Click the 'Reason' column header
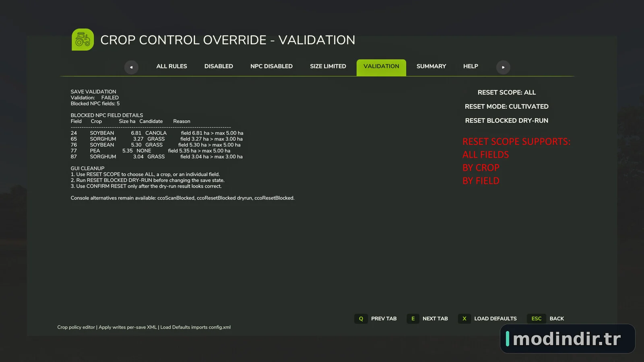 tap(182, 121)
